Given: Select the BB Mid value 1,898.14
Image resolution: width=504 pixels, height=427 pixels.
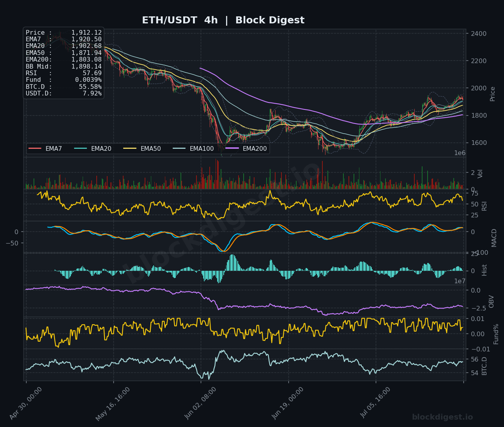Looking at the screenshot, I should pyautogui.click(x=87, y=67).
